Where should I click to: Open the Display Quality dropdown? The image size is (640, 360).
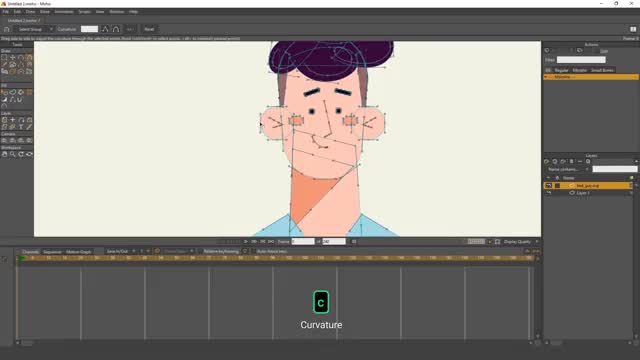[x=520, y=242]
